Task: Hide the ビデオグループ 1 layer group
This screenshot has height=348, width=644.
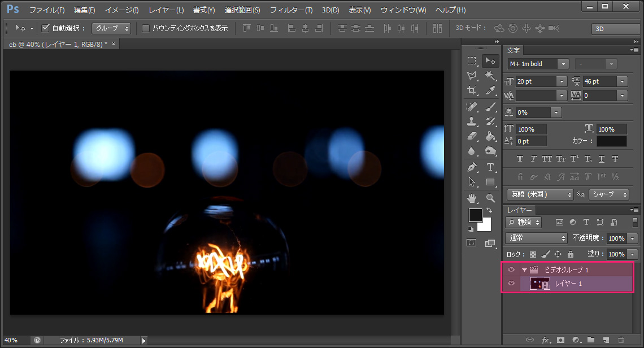Action: pyautogui.click(x=511, y=270)
